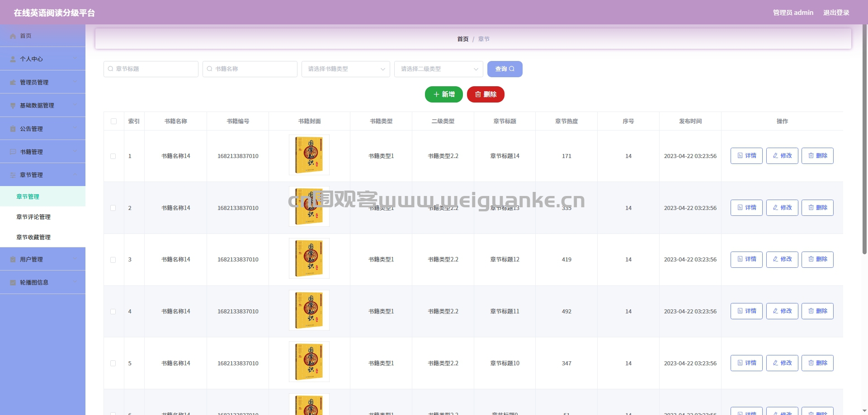Expand 管理员管理 using its sidebar arrow
This screenshot has width=868, height=415.
click(x=75, y=82)
